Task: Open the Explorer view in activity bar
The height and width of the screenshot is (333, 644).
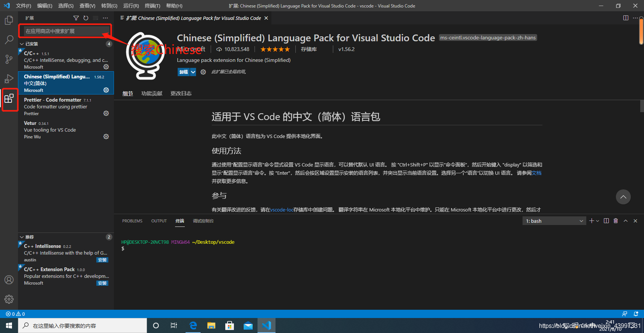Action: pos(9,20)
